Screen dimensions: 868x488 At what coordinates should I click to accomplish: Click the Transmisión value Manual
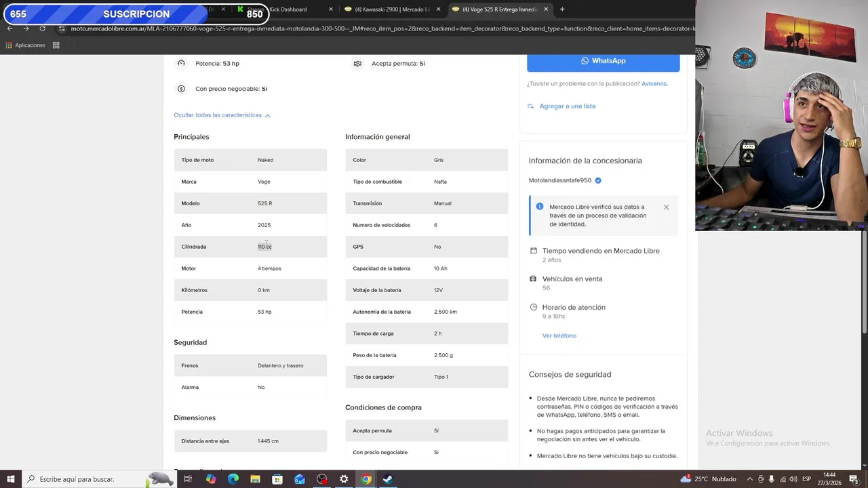tap(443, 203)
